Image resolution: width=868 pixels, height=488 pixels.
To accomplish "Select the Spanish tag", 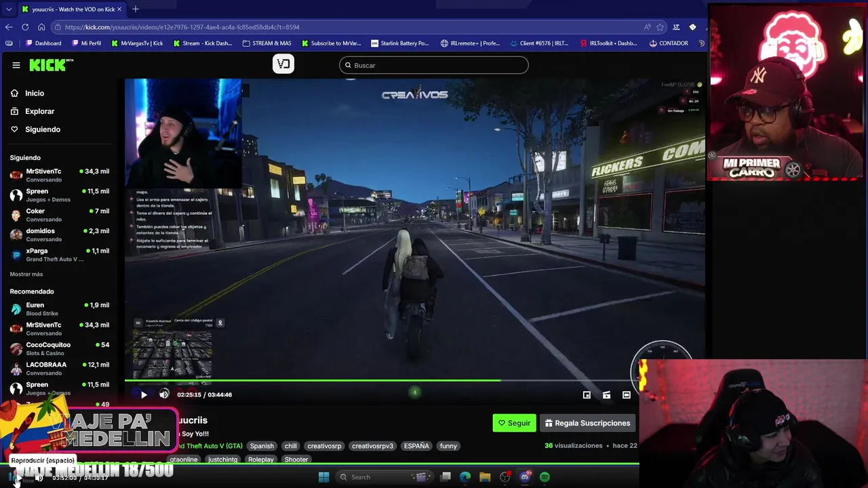I will [x=262, y=446].
